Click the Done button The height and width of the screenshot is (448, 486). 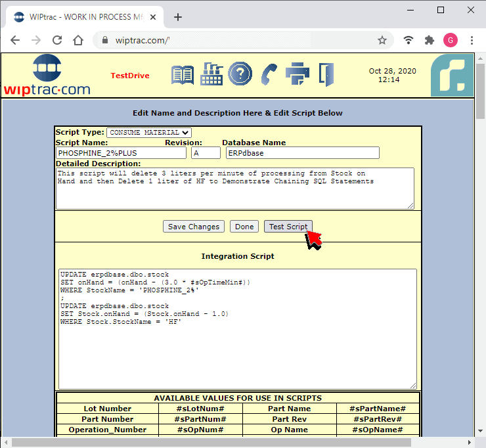point(244,227)
